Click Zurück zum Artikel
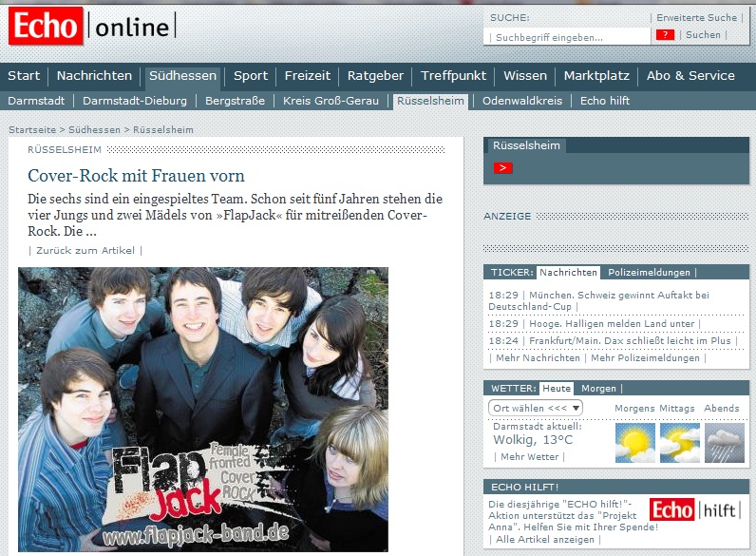 (x=85, y=251)
